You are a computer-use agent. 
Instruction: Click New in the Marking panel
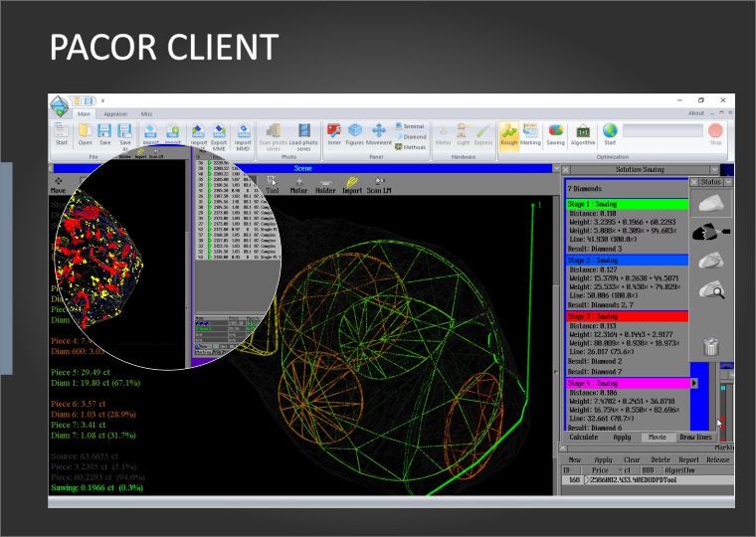pos(574,459)
